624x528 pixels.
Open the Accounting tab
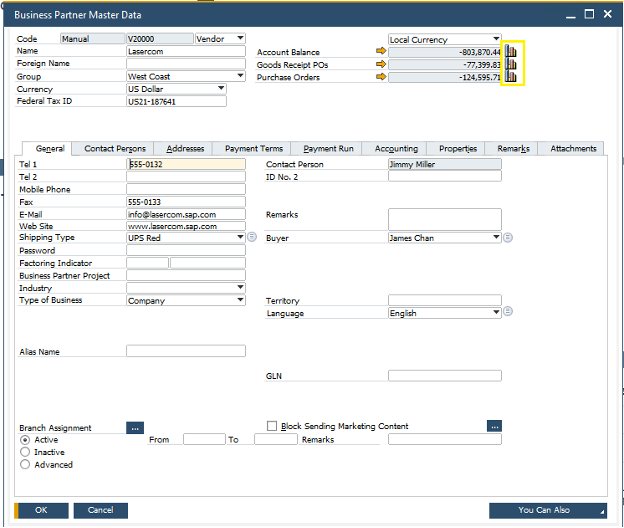(396, 149)
